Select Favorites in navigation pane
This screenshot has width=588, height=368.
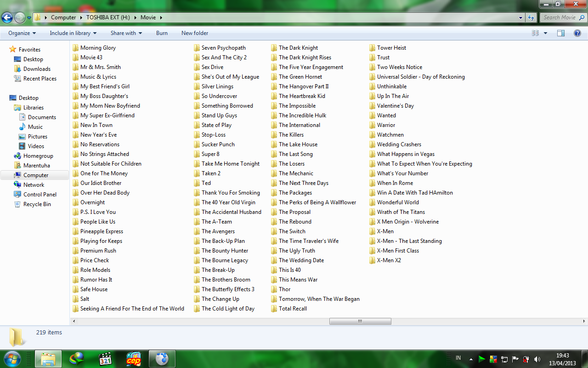pos(29,50)
